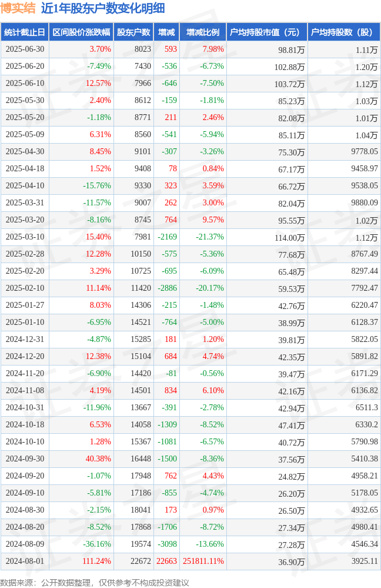Click the 统计截止日 column header
The width and height of the screenshot is (381, 588).
pyautogui.click(x=25, y=32)
